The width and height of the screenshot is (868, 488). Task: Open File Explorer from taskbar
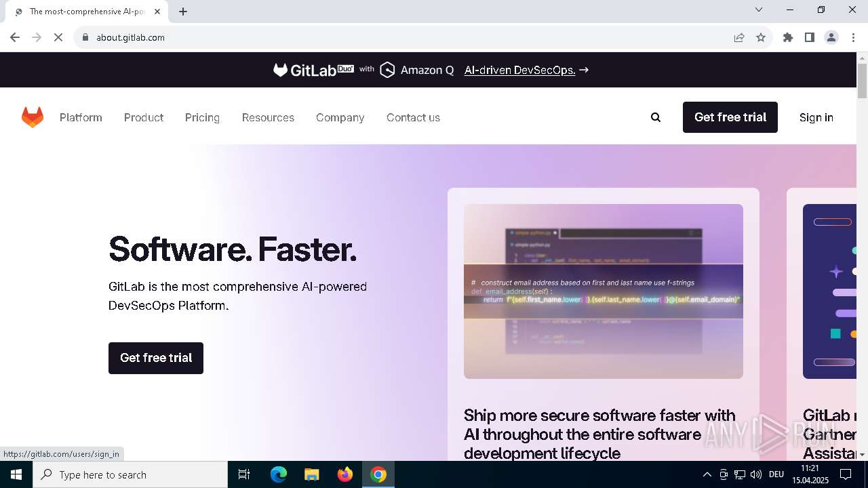coord(311,474)
